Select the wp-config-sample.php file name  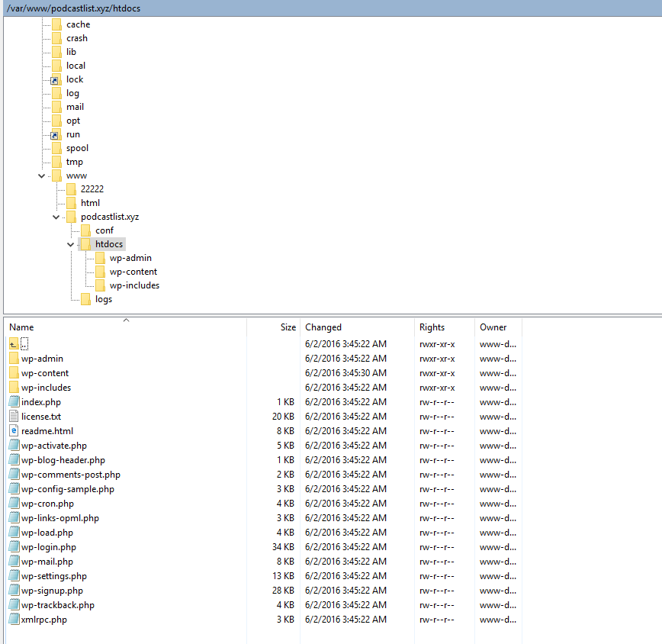tap(68, 489)
